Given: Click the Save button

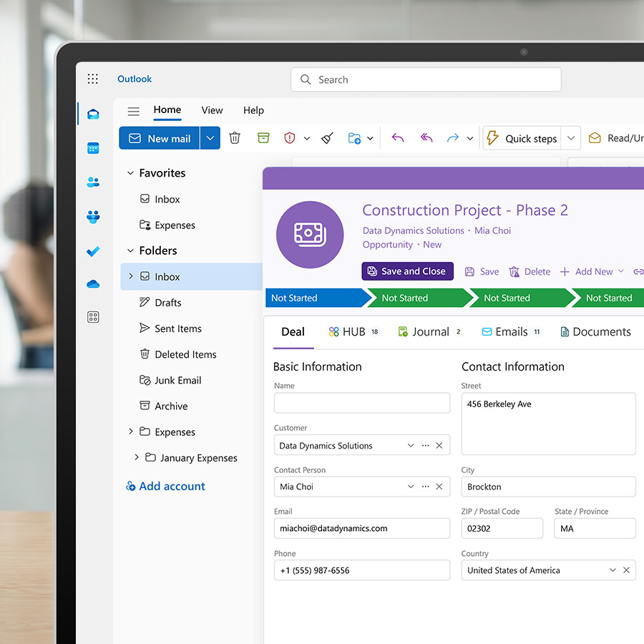Looking at the screenshot, I should point(482,271).
